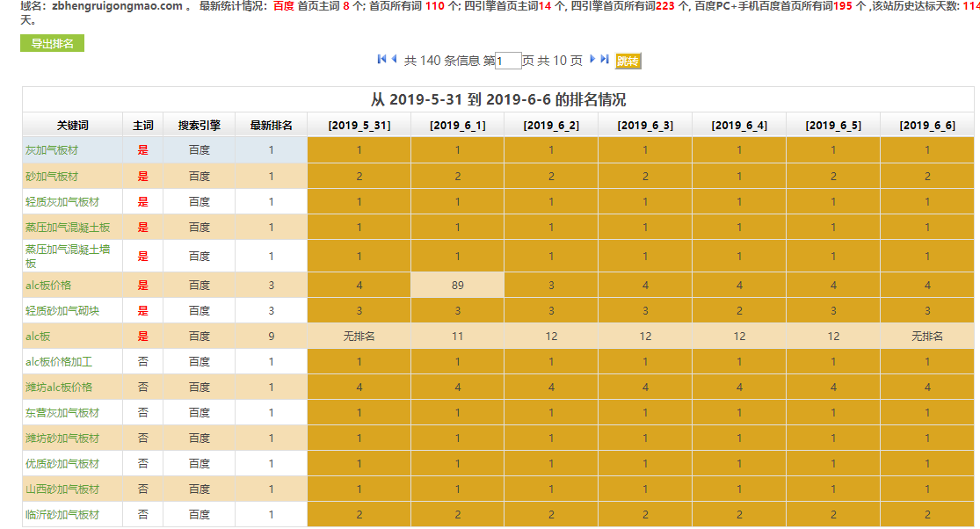980x529 pixels.
Task: Click the 关键词 column header
Action: pyautogui.click(x=72, y=126)
